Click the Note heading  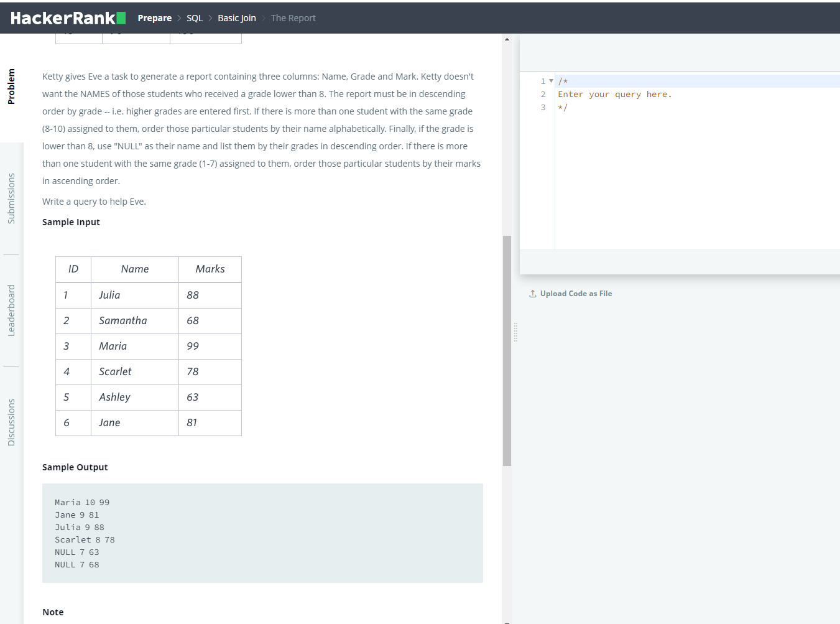coord(53,612)
